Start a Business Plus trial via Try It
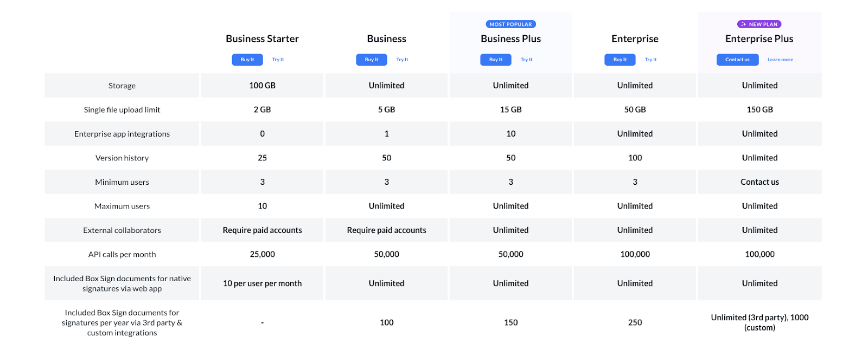The height and width of the screenshot is (343, 868). 527,60
